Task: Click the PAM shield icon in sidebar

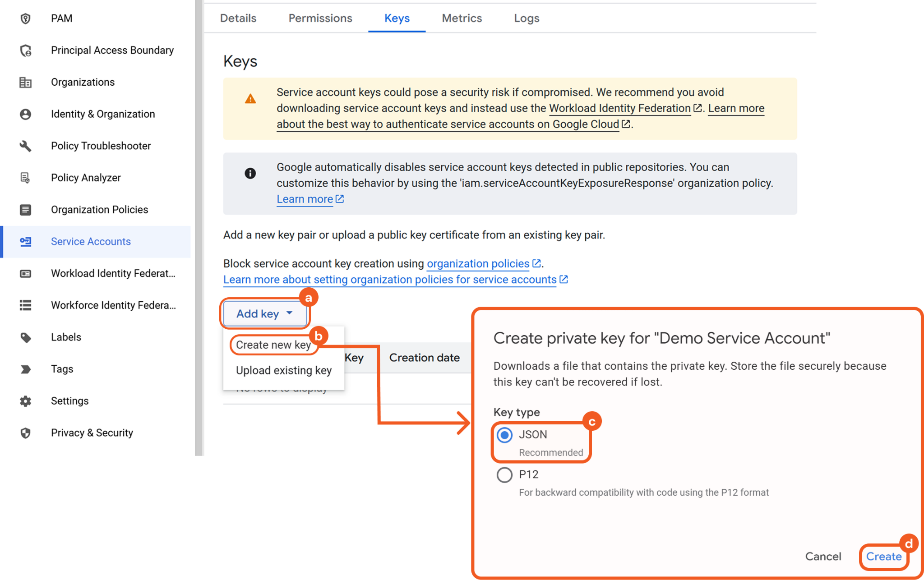Action: (x=26, y=18)
